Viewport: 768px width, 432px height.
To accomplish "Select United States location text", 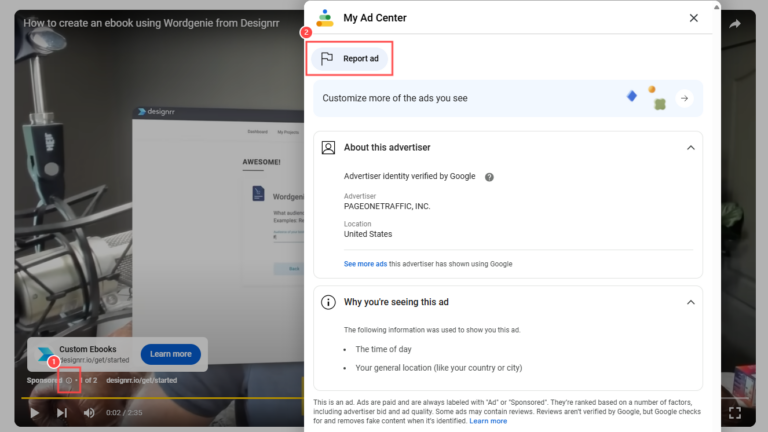I will tap(368, 234).
